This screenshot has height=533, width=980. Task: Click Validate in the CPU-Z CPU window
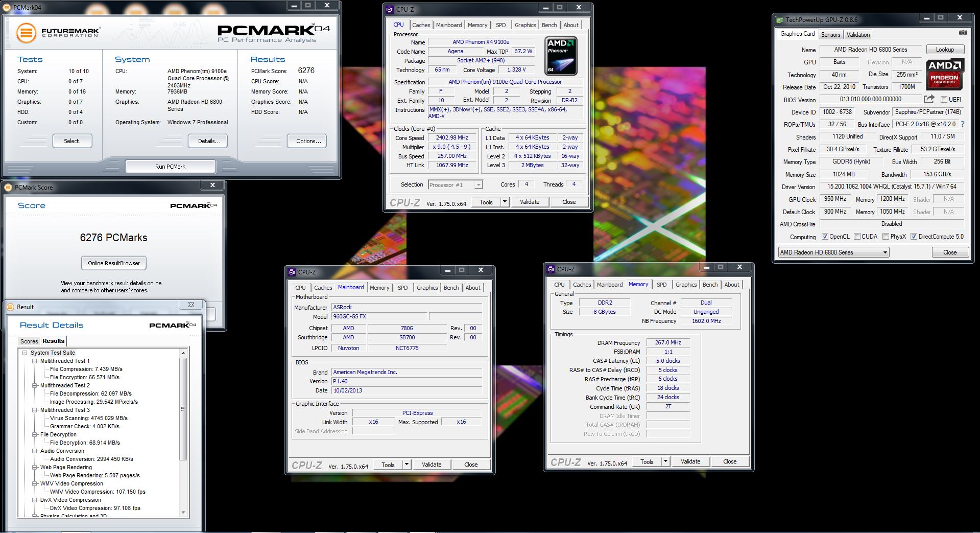pyautogui.click(x=530, y=202)
